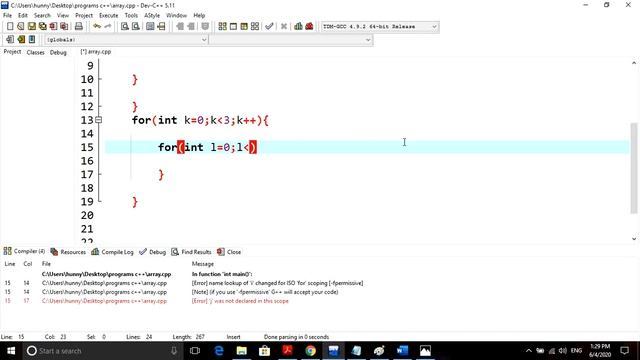Image resolution: width=640 pixels, height=360 pixels.
Task: Click the Run toolbar icon
Action: point(233,26)
